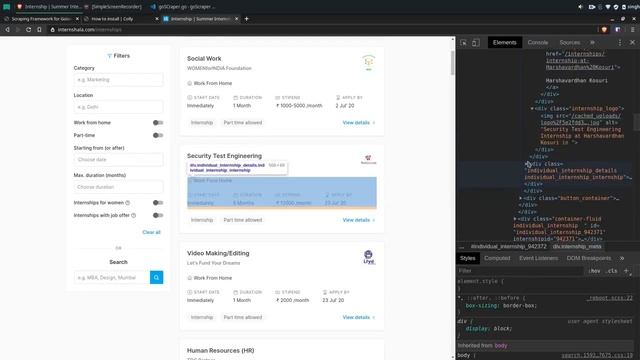This screenshot has width=640, height=360.
Task: Click the Clear all filters link
Action: click(151, 232)
